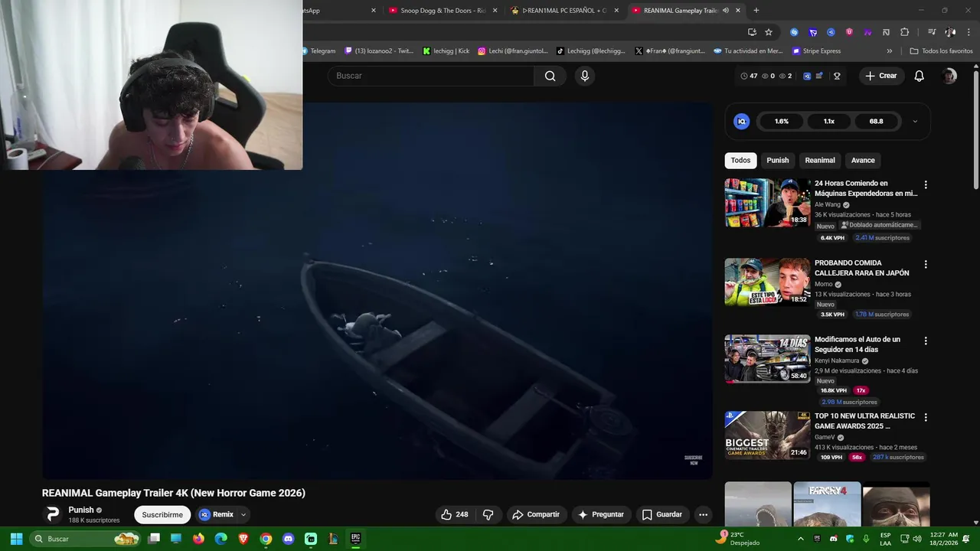This screenshot has width=980, height=551.
Task: Mute the REANIMAL tab via speaker icon
Action: (x=726, y=11)
